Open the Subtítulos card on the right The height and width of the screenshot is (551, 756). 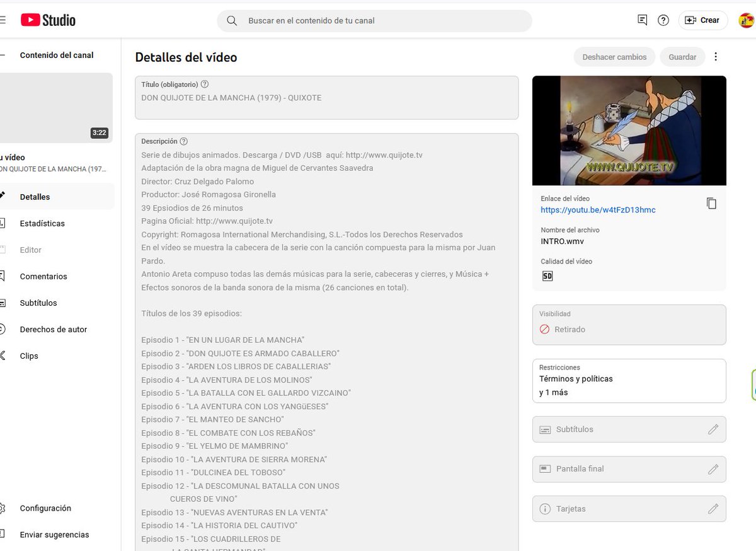629,429
